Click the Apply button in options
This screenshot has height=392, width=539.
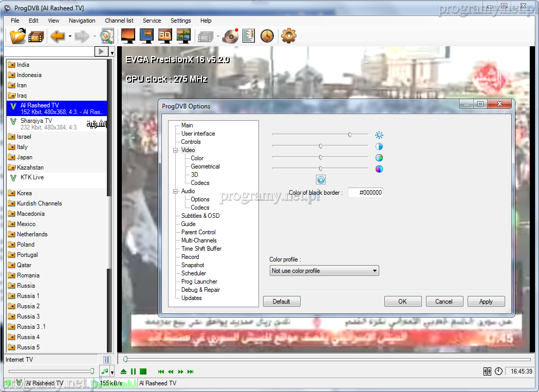click(x=486, y=302)
